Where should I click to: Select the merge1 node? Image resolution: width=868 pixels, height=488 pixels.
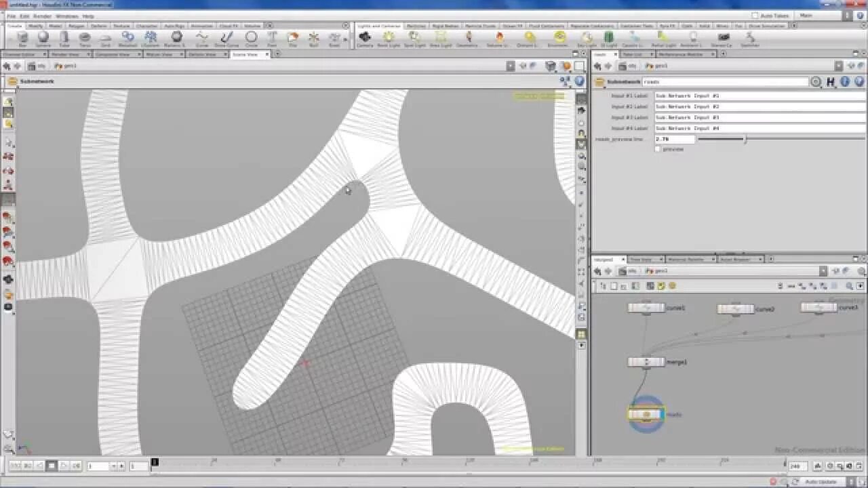point(646,362)
